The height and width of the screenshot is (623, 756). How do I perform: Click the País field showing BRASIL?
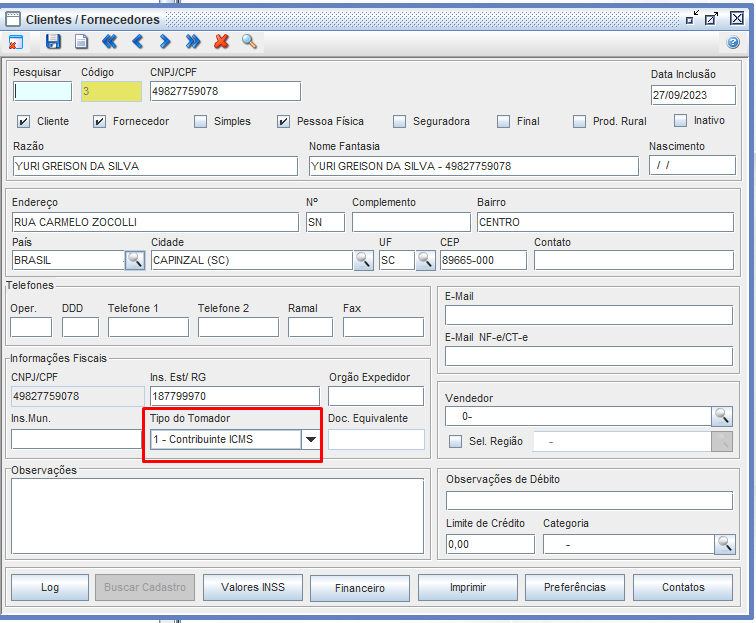click(x=68, y=260)
